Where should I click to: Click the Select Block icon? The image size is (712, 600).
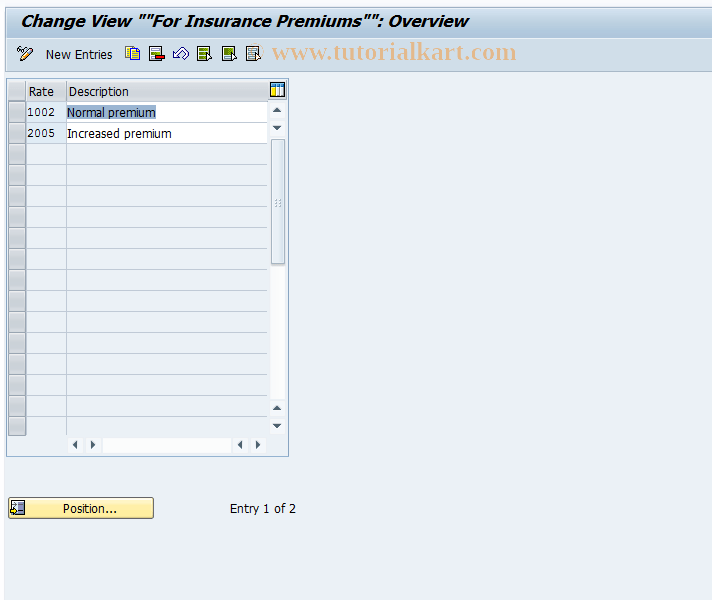point(229,54)
